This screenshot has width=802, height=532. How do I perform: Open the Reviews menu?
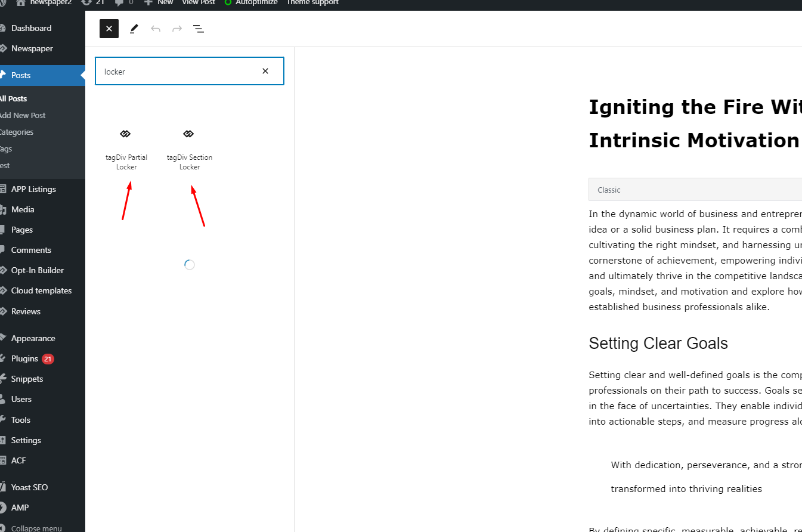(x=26, y=311)
